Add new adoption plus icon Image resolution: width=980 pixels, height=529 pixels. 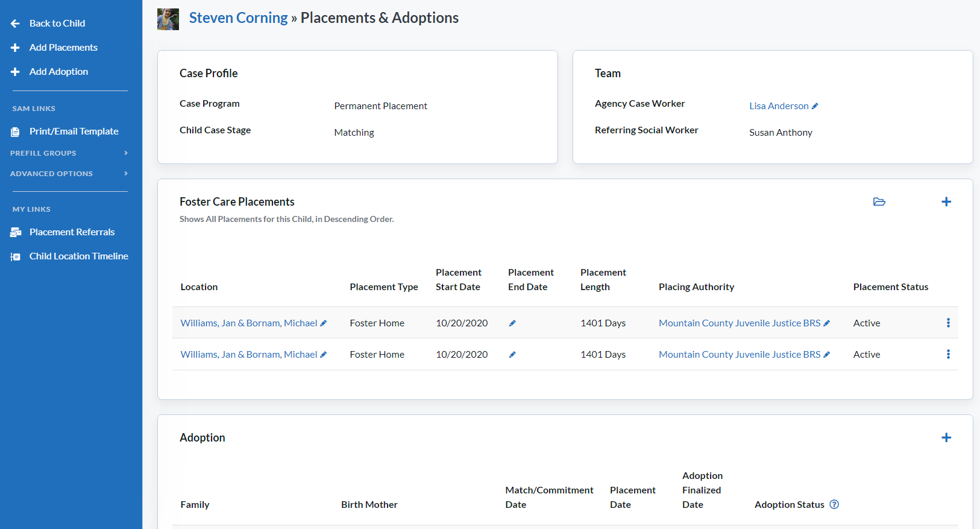946,437
